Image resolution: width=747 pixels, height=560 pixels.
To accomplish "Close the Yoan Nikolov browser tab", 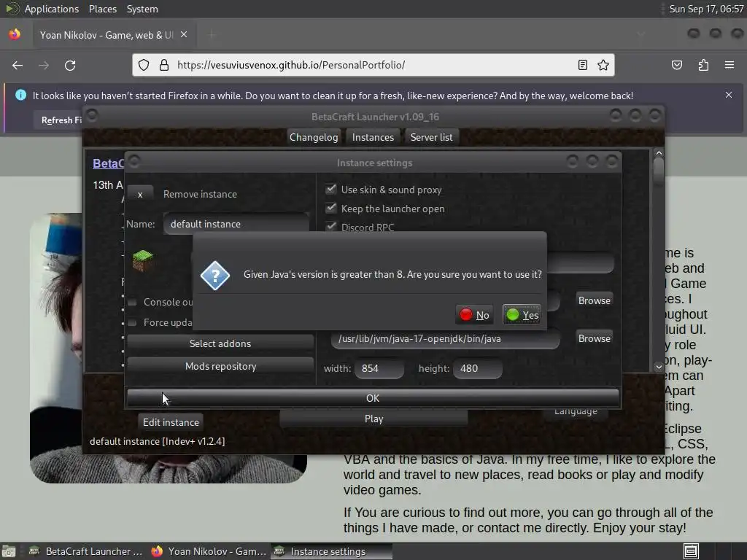I will pos(184,35).
